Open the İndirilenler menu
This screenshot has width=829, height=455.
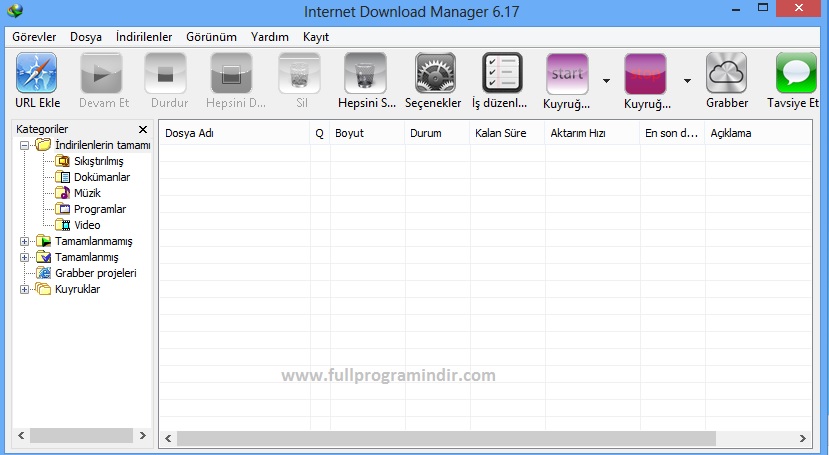tap(144, 37)
